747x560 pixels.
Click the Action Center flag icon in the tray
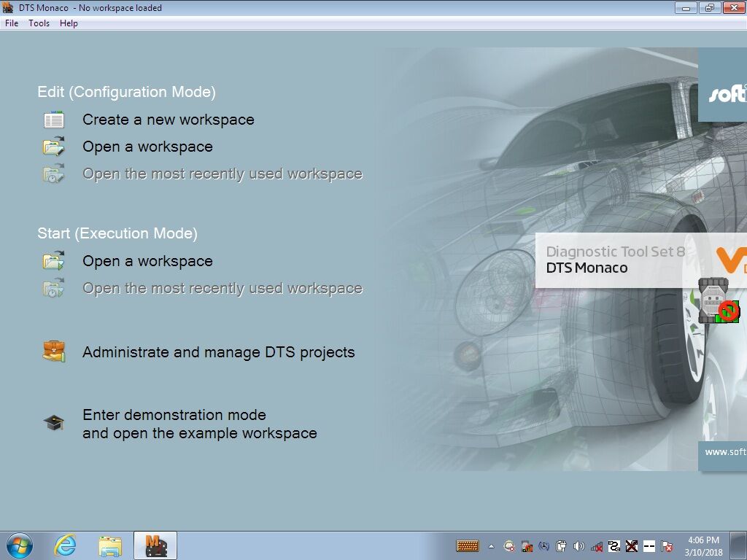(667, 546)
